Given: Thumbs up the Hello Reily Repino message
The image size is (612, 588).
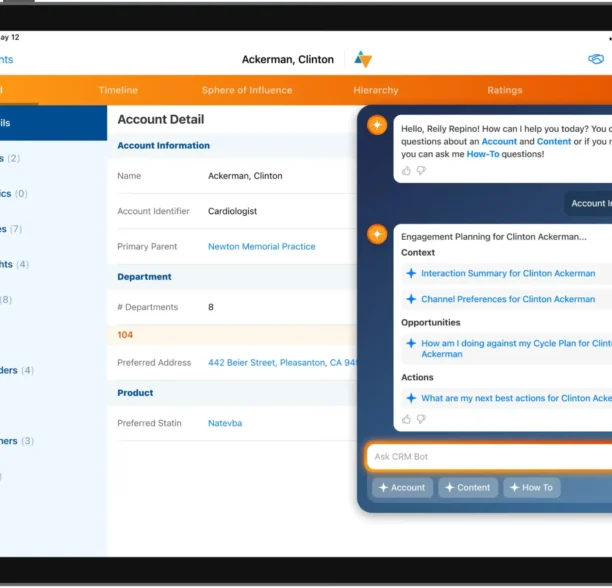Looking at the screenshot, I should (406, 171).
